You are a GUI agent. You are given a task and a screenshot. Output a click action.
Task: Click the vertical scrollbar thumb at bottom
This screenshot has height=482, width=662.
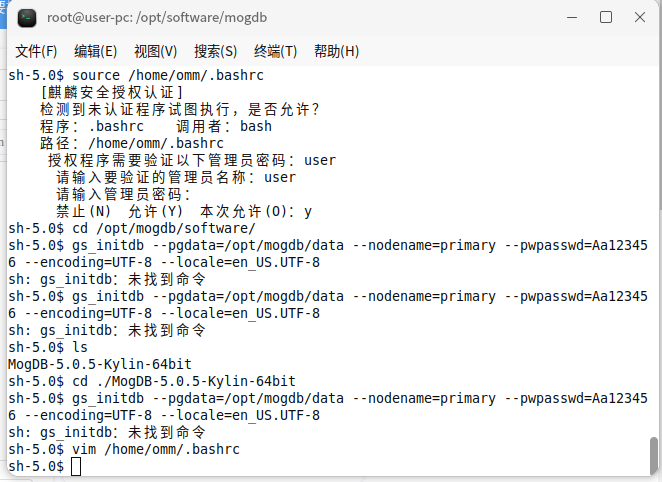click(x=654, y=456)
